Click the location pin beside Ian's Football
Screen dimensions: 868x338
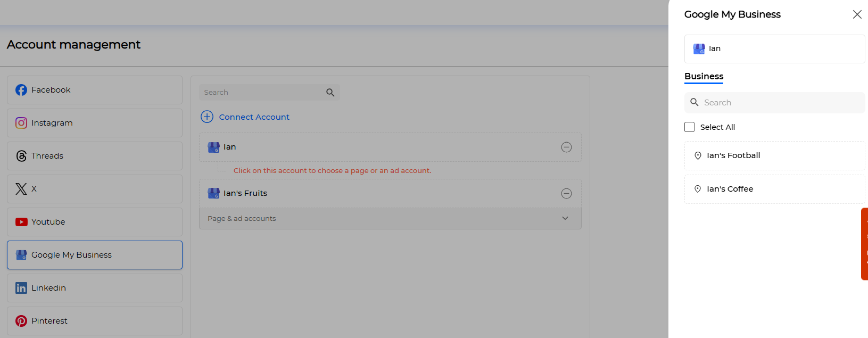[698, 155]
